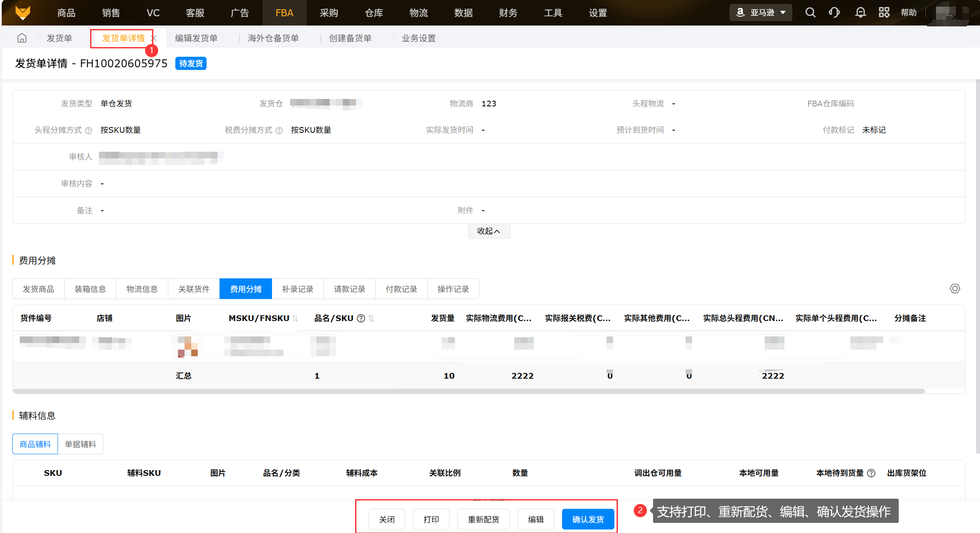Screen dimensions: 980x533
Task: Click help icon beside 本地待到货量
Action: [x=871, y=473]
